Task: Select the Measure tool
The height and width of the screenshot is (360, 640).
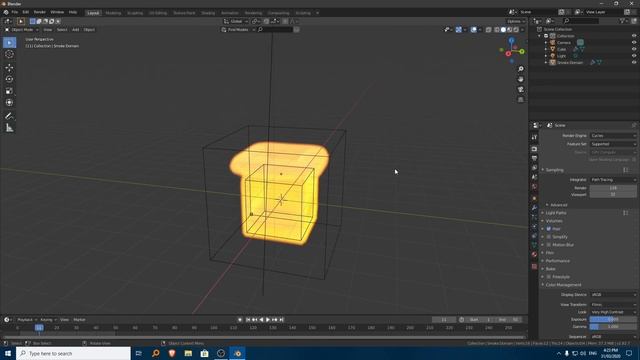Action: click(x=9, y=128)
